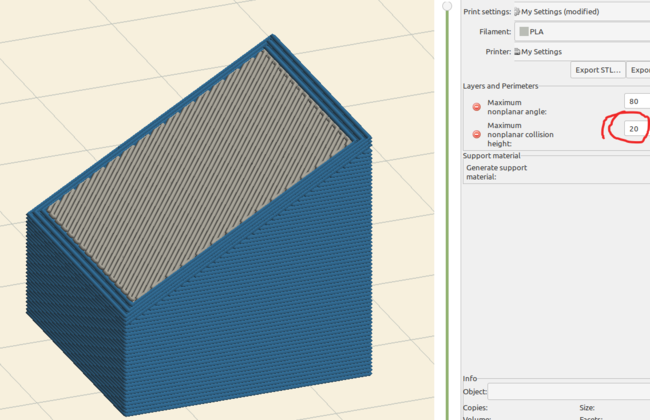The height and width of the screenshot is (420, 650).
Task: Click the Layers and Perimeters group heading
Action: point(500,86)
